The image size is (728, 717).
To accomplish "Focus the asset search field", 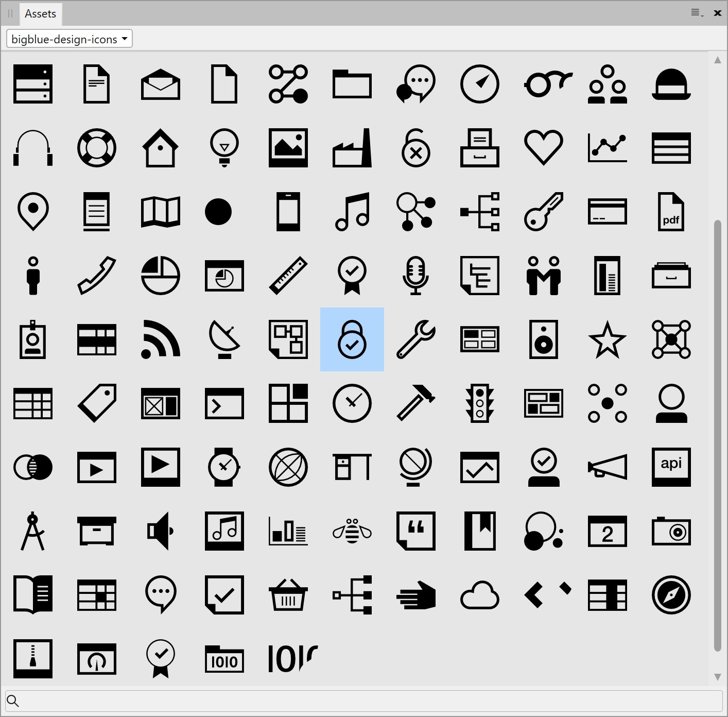I will click(364, 701).
